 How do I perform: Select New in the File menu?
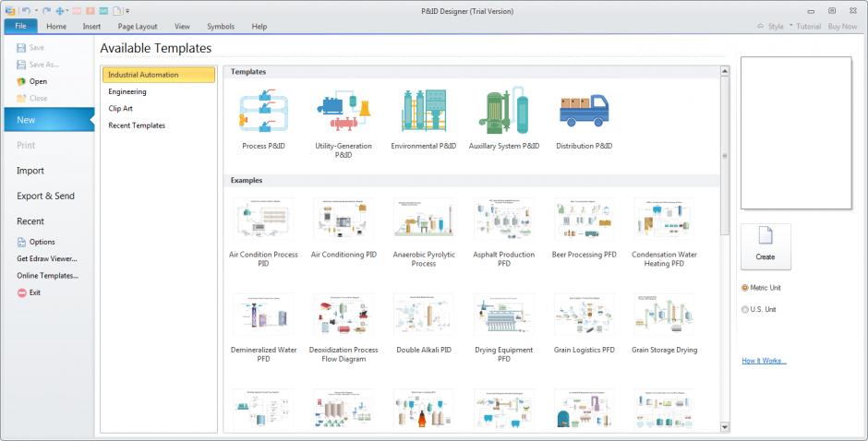pyautogui.click(x=49, y=120)
